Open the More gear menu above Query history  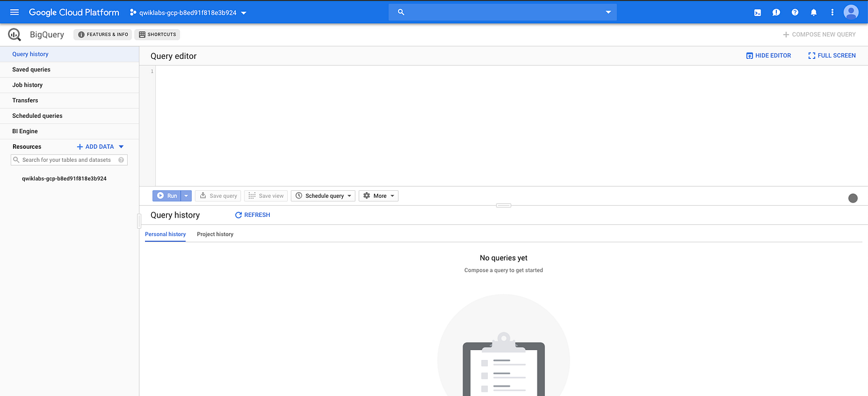[378, 195]
